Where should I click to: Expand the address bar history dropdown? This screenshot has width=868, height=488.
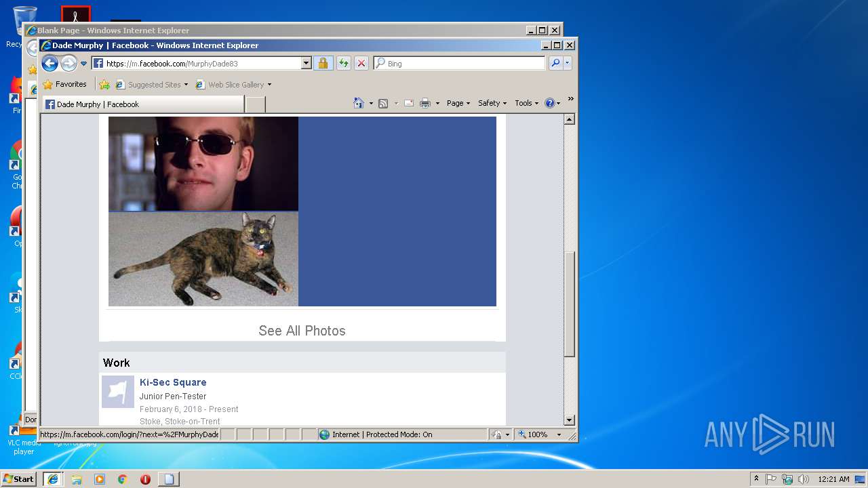coord(306,63)
